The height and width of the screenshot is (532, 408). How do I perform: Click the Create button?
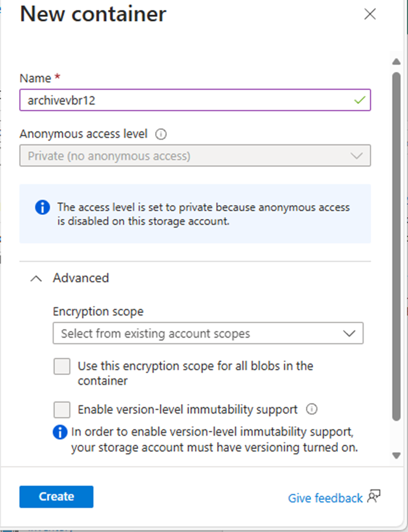click(x=56, y=496)
